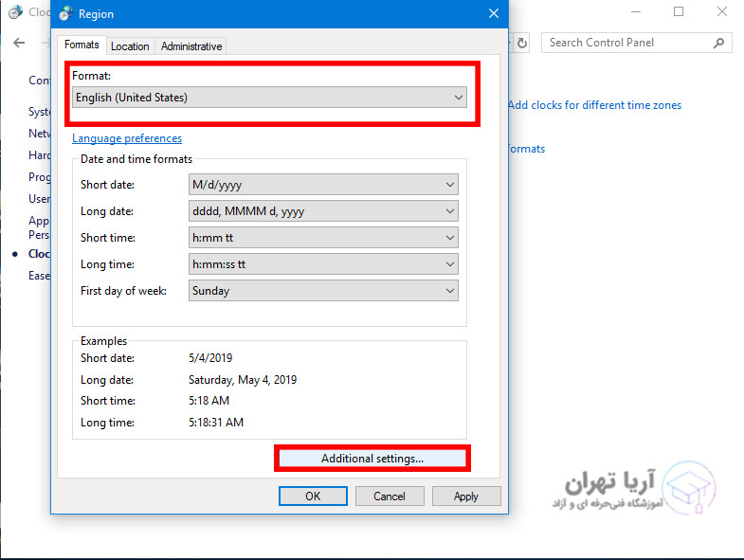The width and height of the screenshot is (744, 560).
Task: Click the example 'Saturday, May 4, 2019'
Action: tap(243, 380)
